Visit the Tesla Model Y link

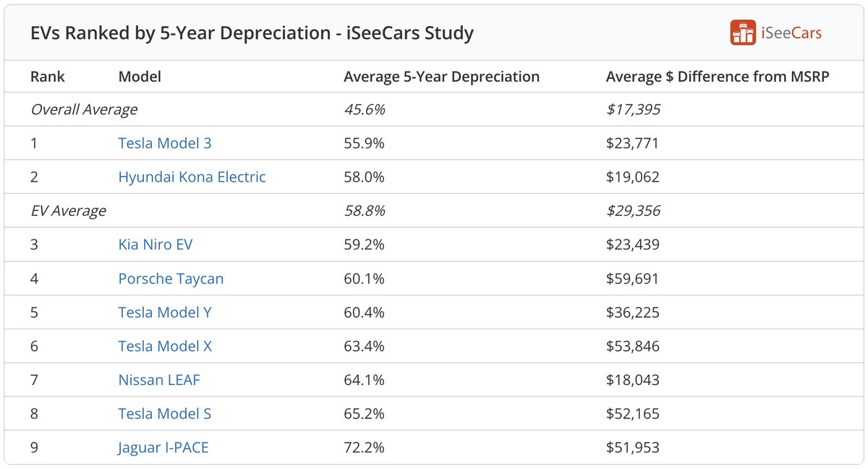click(x=165, y=313)
